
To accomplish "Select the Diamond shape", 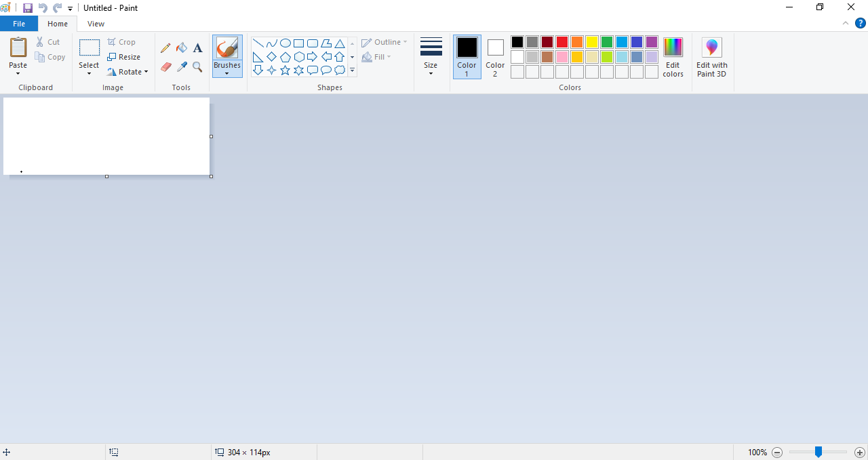I will (x=271, y=57).
